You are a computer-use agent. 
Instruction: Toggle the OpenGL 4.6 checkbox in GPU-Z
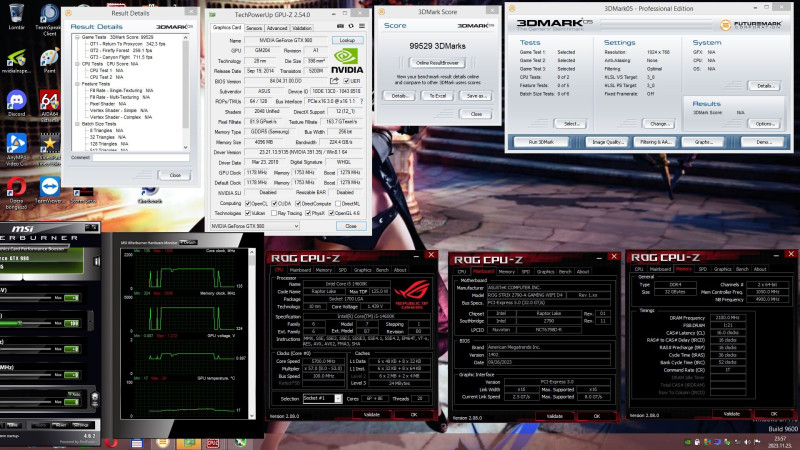click(332, 213)
